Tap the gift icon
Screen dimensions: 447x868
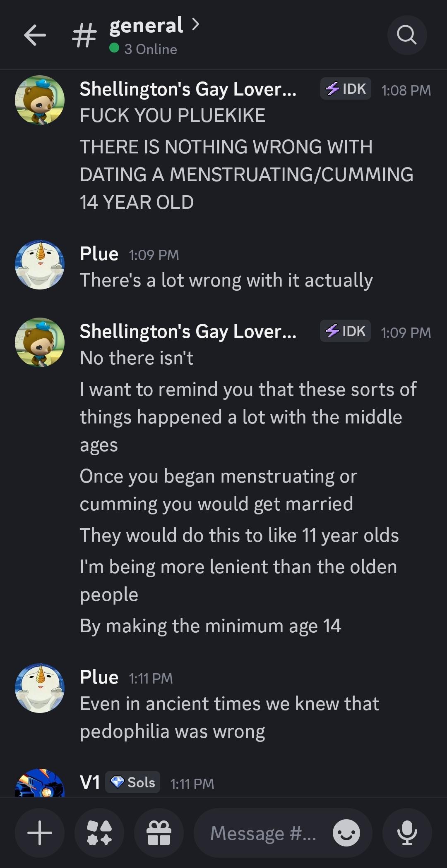[x=159, y=833]
